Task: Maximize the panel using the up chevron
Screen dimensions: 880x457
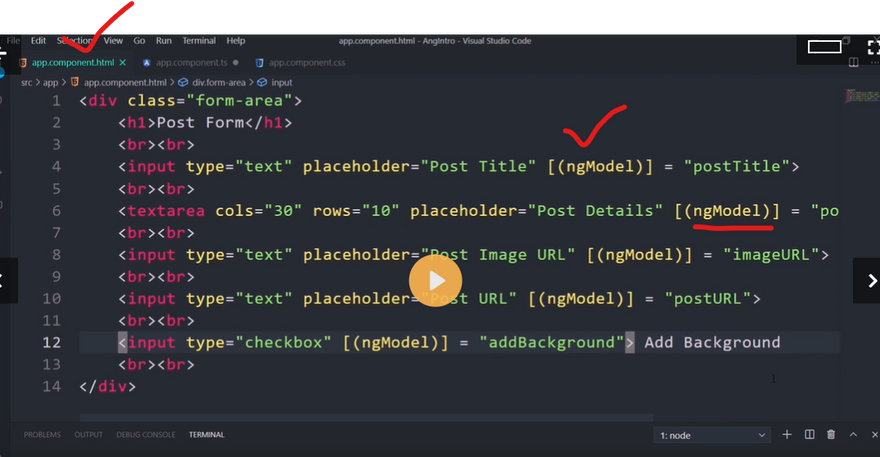Action: (853, 434)
